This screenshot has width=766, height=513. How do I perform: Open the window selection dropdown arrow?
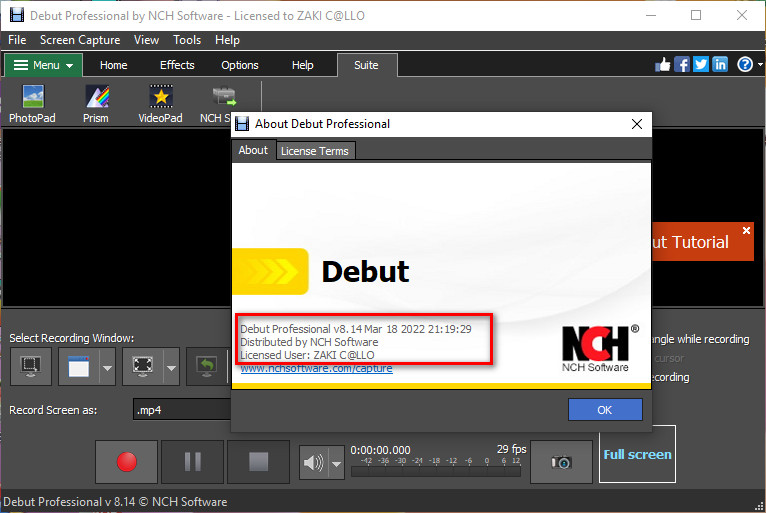click(x=107, y=367)
